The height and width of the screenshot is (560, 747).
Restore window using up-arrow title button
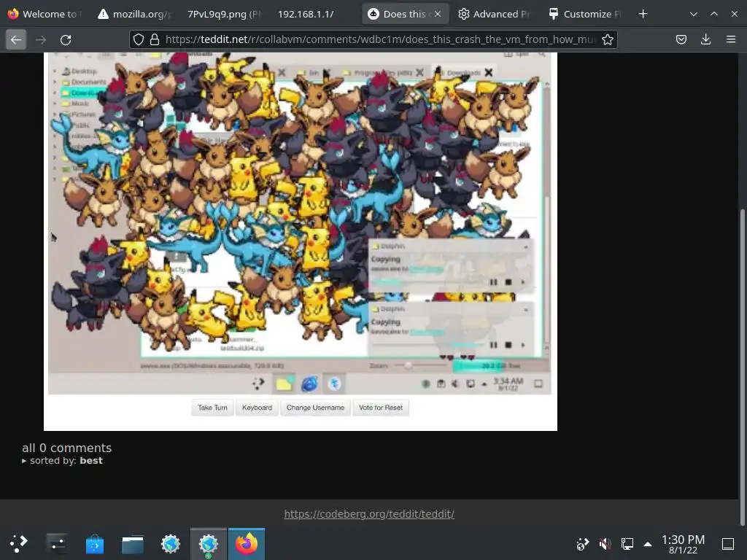(x=714, y=14)
